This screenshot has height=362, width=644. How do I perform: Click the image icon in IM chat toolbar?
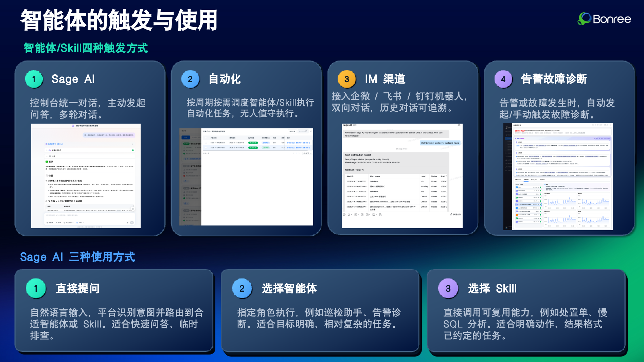click(x=356, y=215)
